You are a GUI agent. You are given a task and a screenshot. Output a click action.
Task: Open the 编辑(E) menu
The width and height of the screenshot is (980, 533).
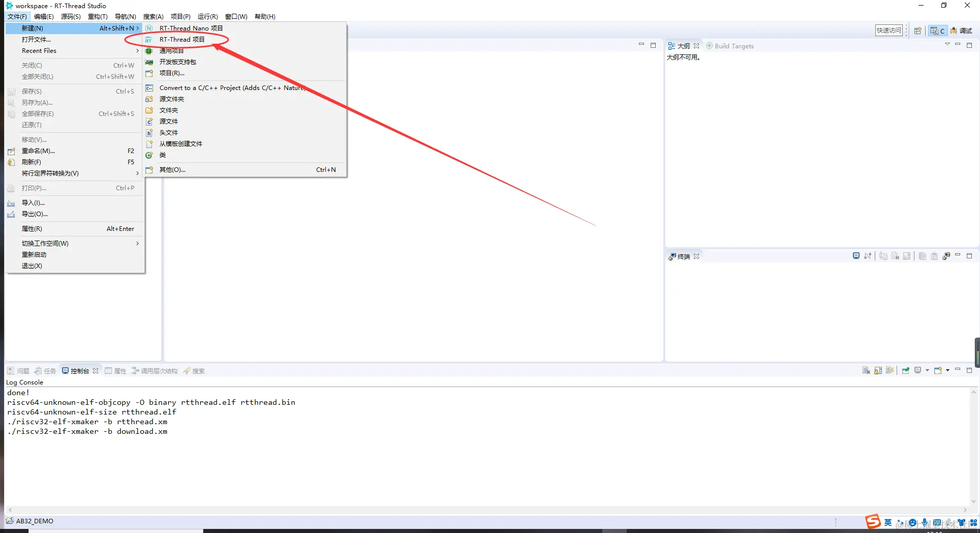pyautogui.click(x=44, y=17)
